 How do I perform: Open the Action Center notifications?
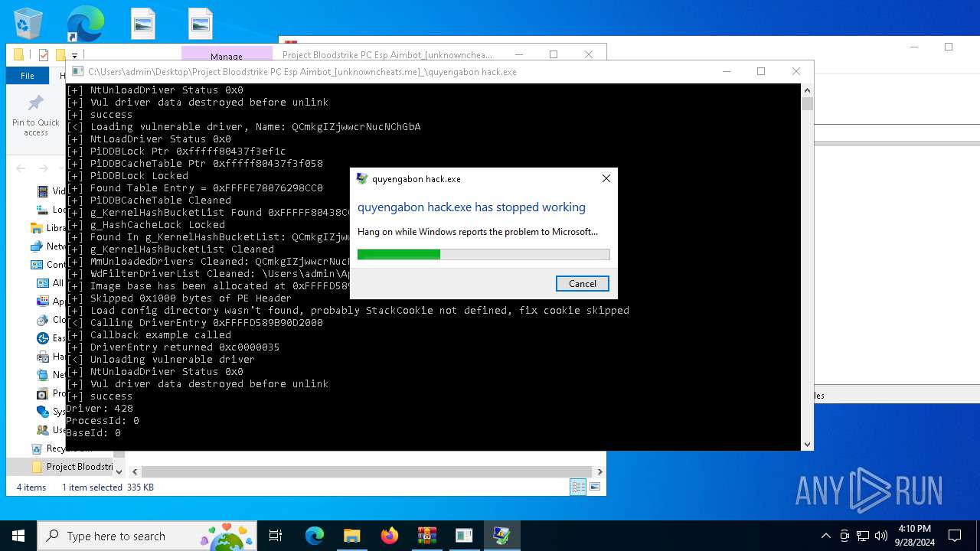coord(955,536)
